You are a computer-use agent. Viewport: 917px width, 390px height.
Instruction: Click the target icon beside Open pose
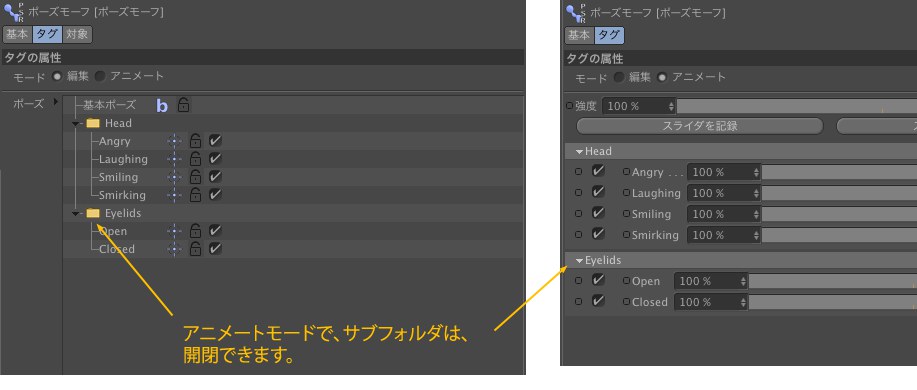tap(174, 231)
